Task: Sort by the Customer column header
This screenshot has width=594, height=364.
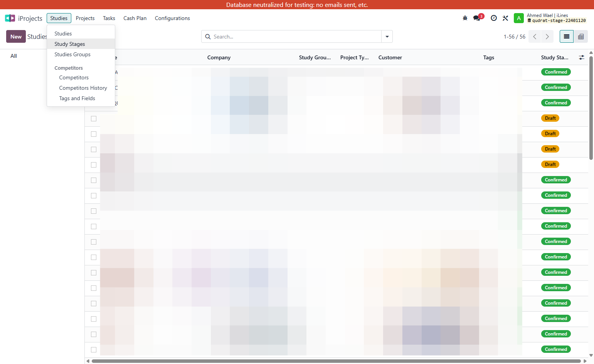Action: pos(390,57)
